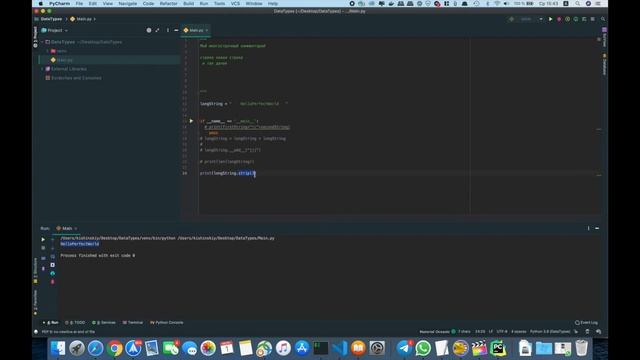Open the Edit menu
Image resolution: width=640 pixels, height=360 pixels.
coord(93,4)
